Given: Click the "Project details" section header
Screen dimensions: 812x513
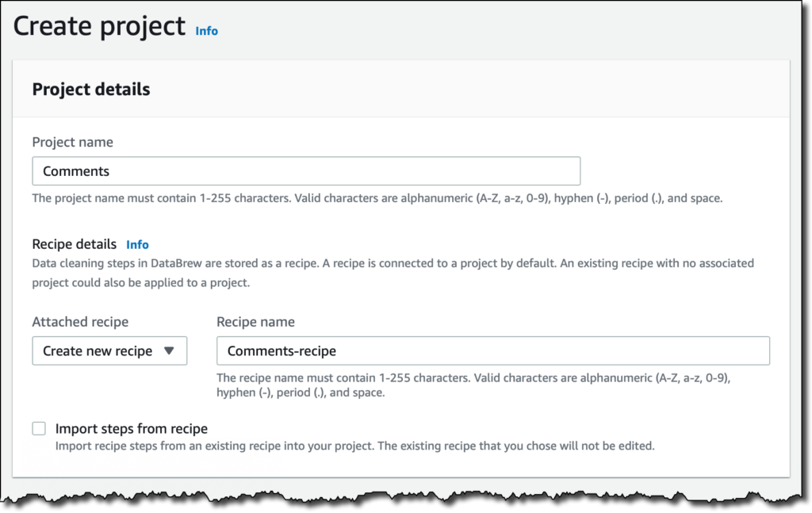Looking at the screenshot, I should click(90, 89).
